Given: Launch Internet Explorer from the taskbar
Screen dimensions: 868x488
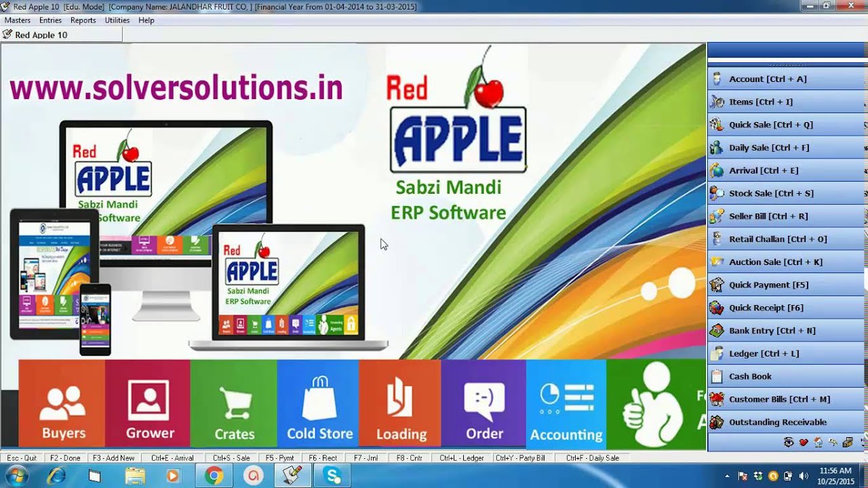Looking at the screenshot, I should point(56,476).
